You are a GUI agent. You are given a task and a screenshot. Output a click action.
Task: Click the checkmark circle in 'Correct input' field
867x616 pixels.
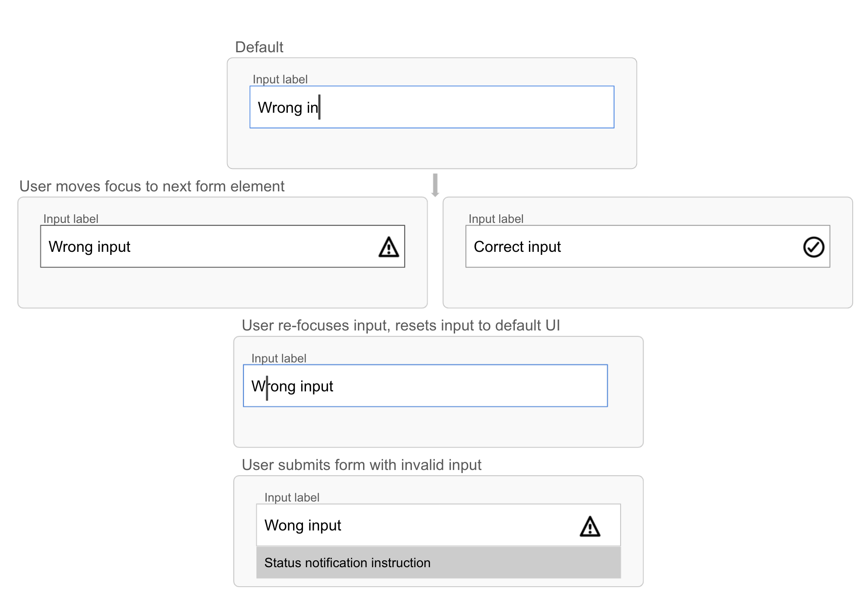point(813,247)
